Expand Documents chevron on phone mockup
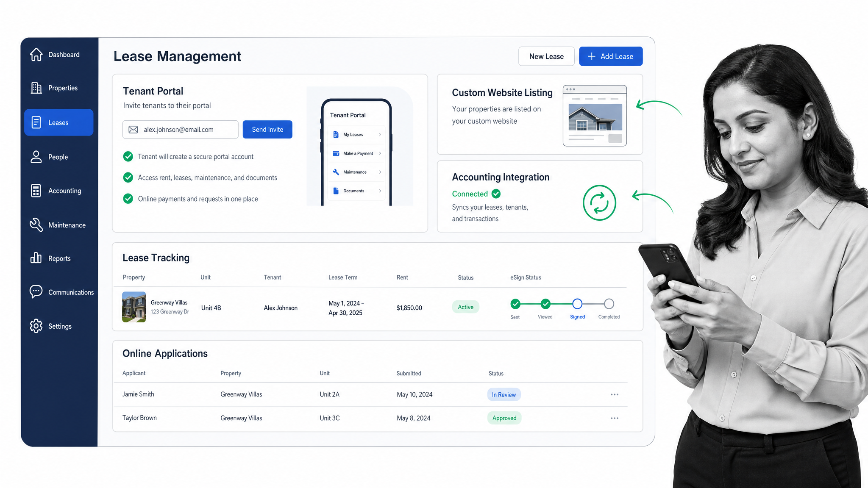 pos(380,191)
